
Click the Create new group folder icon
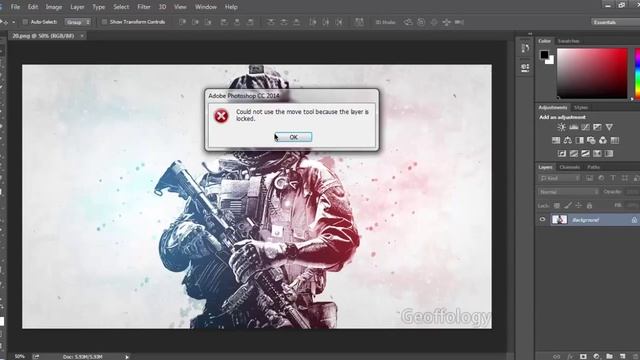click(x=609, y=356)
